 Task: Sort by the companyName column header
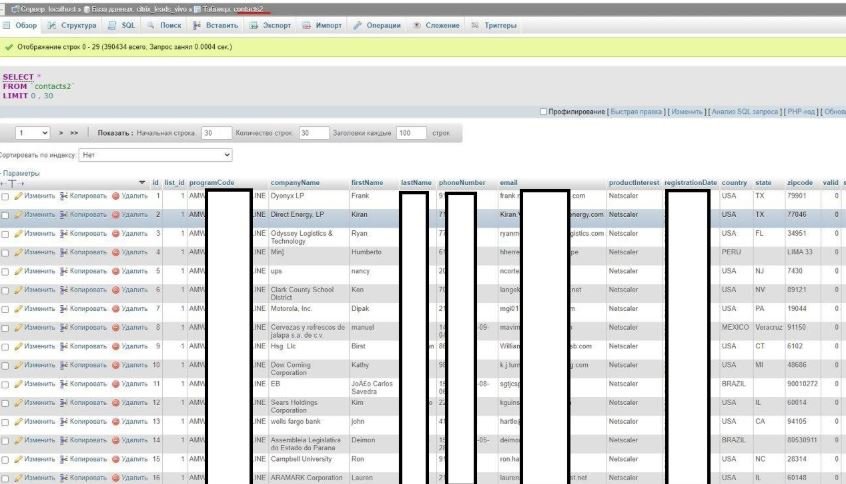[x=295, y=183]
